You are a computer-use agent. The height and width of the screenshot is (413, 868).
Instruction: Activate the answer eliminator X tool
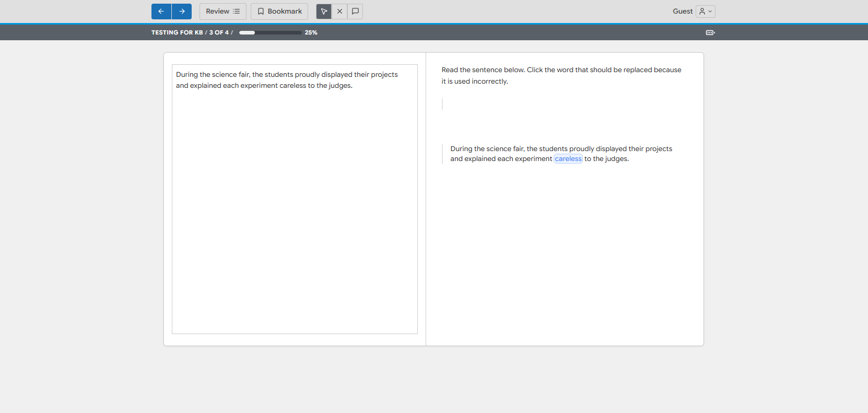click(x=339, y=12)
